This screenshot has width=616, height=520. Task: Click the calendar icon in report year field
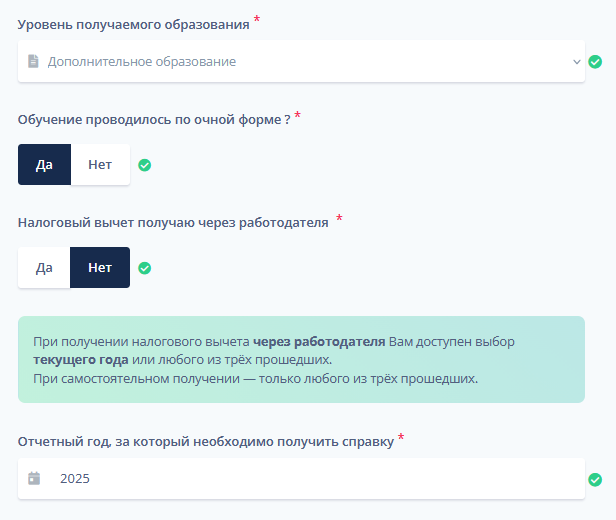pyautogui.click(x=34, y=479)
